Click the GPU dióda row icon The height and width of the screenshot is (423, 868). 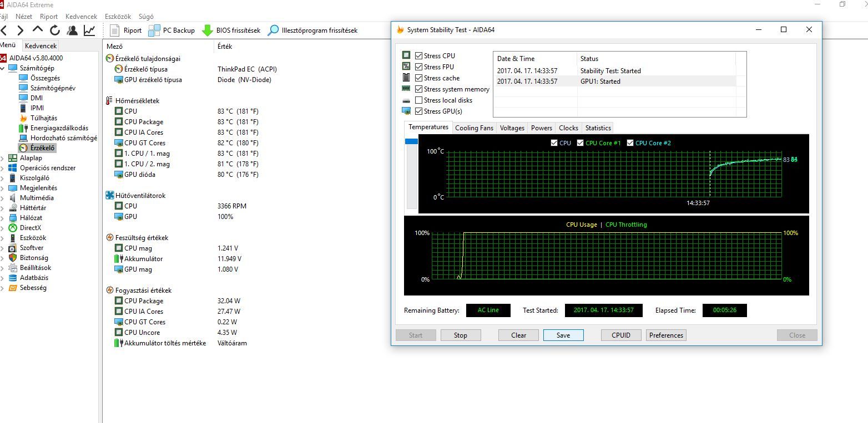coord(118,175)
